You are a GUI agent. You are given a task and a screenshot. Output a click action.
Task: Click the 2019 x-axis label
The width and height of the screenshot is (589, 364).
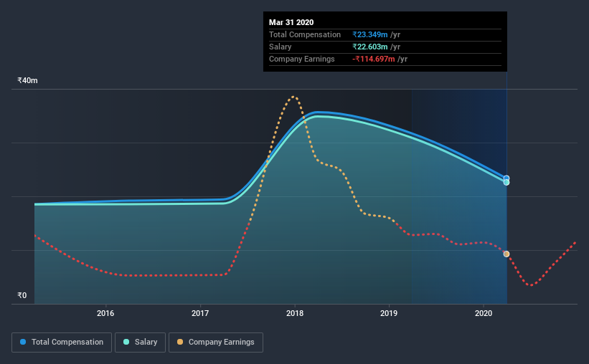click(x=389, y=313)
